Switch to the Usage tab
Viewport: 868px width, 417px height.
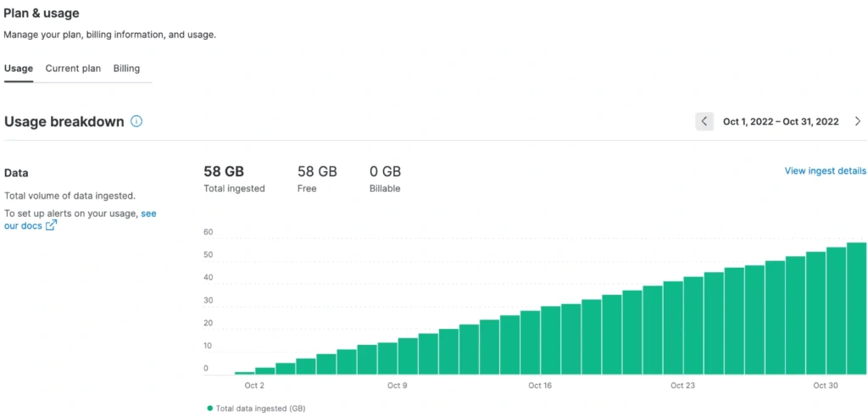coord(19,68)
